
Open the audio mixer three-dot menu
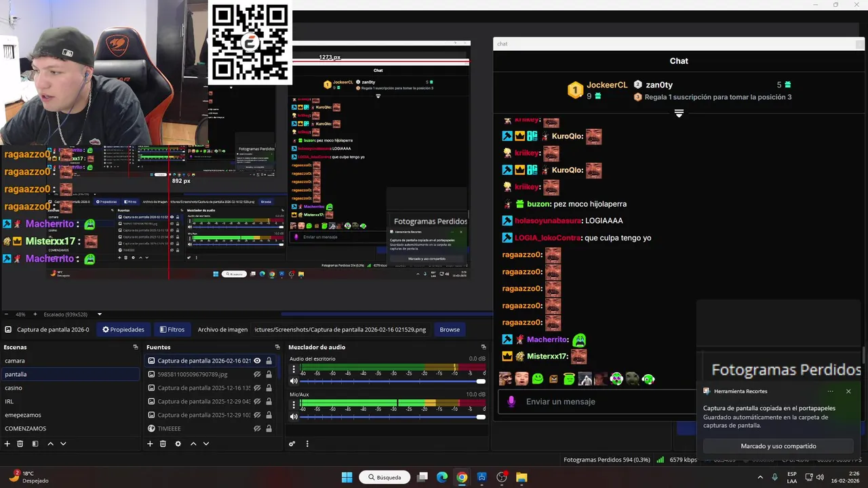tap(307, 444)
